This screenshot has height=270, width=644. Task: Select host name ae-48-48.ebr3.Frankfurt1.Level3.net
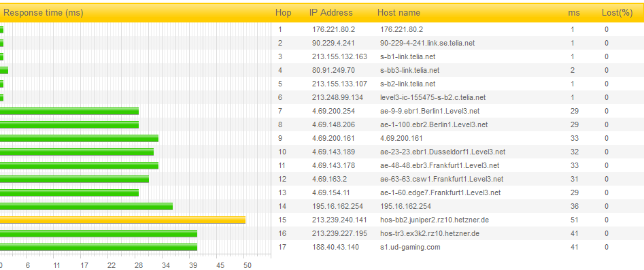[440, 166]
